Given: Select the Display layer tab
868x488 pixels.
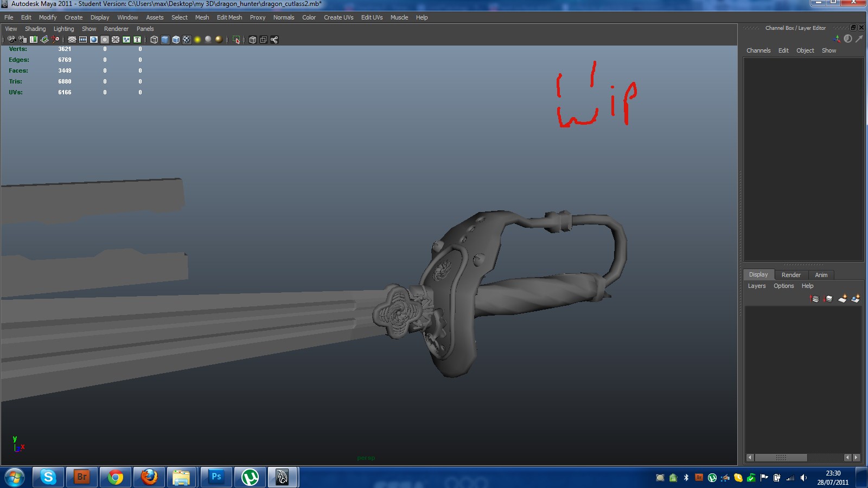Looking at the screenshot, I should click(x=758, y=274).
